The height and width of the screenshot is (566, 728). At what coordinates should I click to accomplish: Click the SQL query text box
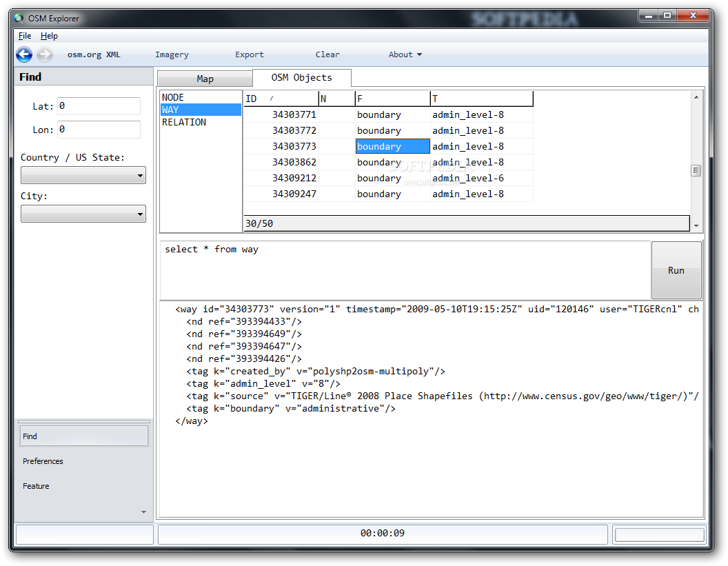pyautogui.click(x=405, y=270)
